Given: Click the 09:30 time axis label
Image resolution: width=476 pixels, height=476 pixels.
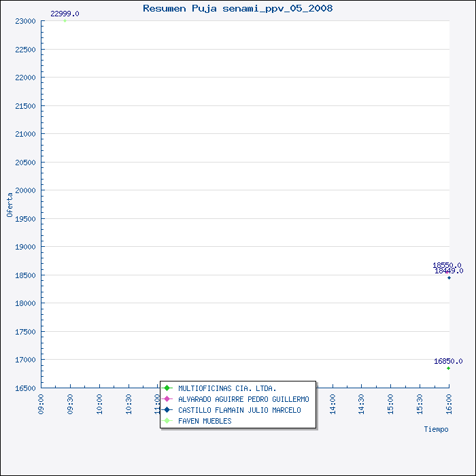Looking at the screenshot, I should tap(70, 404).
